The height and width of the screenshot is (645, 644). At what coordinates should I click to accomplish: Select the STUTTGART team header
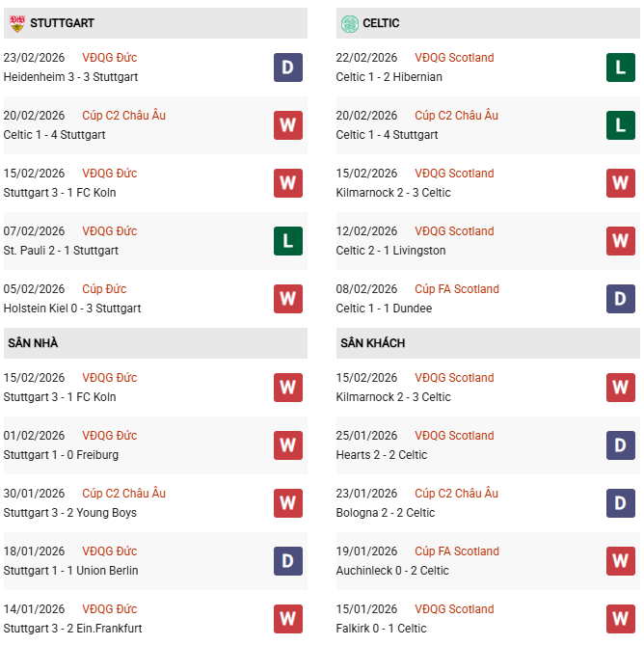click(x=62, y=23)
